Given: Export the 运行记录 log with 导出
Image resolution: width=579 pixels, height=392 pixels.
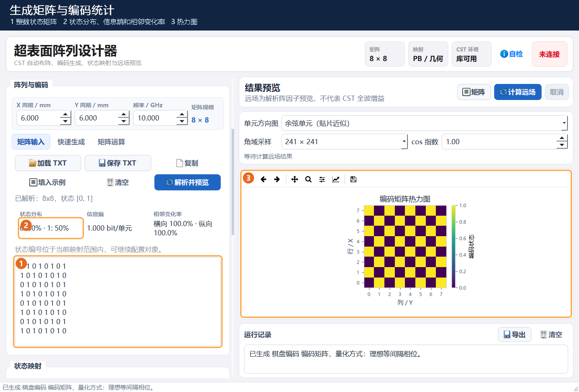Looking at the screenshot, I should [515, 335].
